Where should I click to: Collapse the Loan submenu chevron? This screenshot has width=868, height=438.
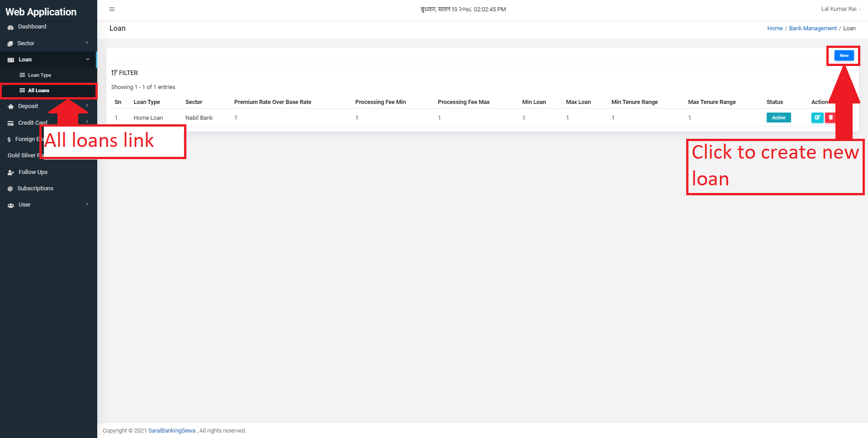tap(87, 59)
